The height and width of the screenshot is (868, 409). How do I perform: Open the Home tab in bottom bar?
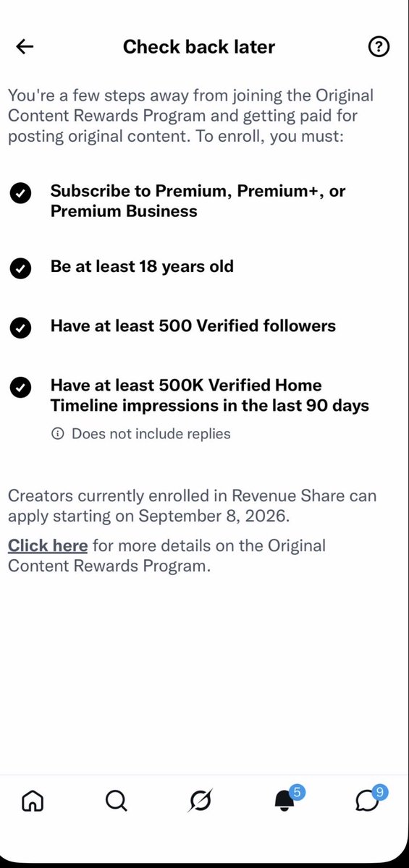coord(33,801)
